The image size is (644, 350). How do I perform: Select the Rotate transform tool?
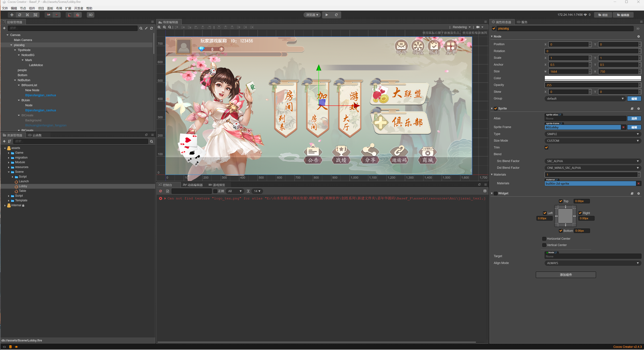tap(20, 15)
